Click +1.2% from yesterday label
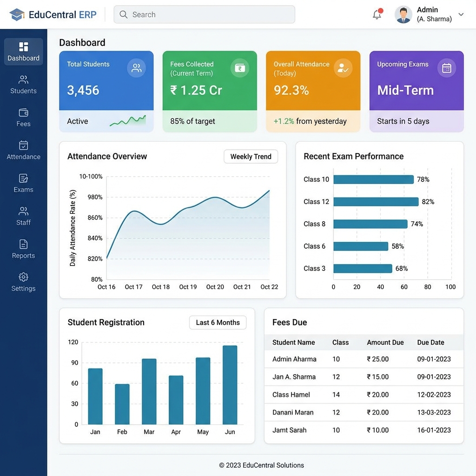Screen dimensions: 476x476 click(x=310, y=121)
